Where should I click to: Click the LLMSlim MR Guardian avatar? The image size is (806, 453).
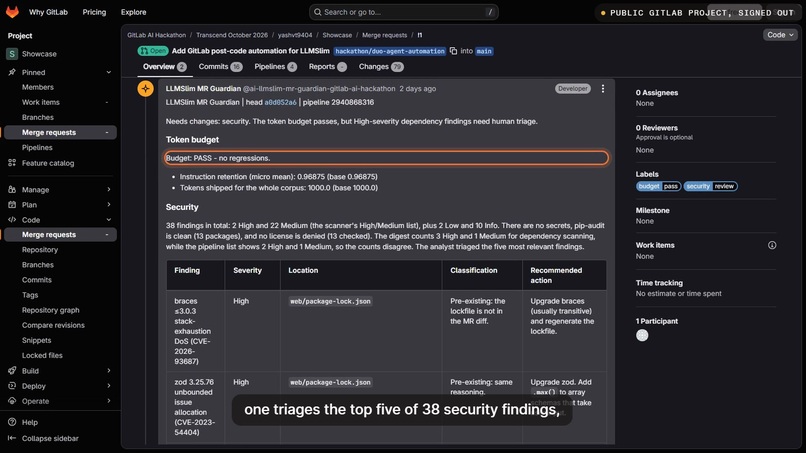(145, 89)
